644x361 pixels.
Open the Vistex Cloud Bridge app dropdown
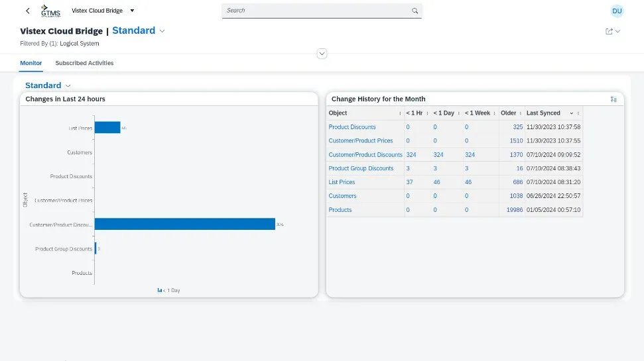pyautogui.click(x=132, y=11)
